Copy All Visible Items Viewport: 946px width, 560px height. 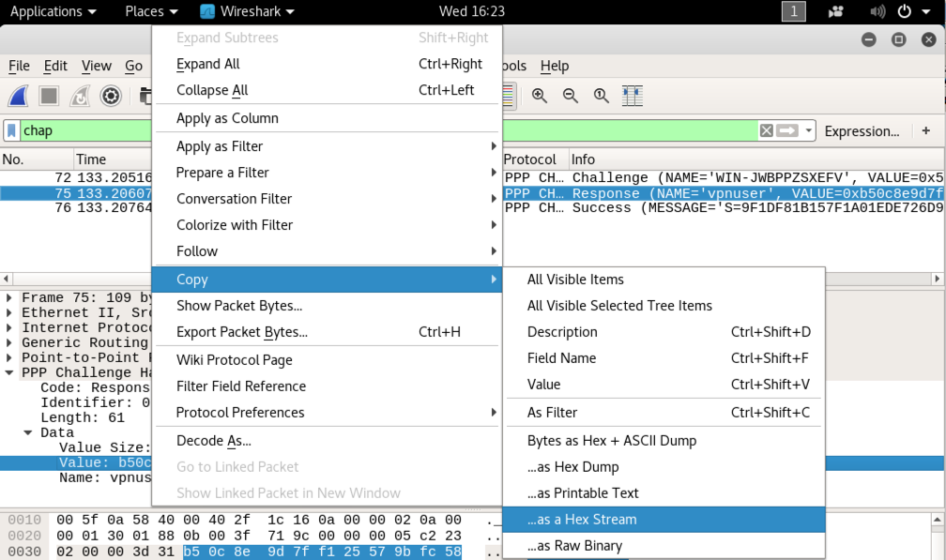point(664,280)
